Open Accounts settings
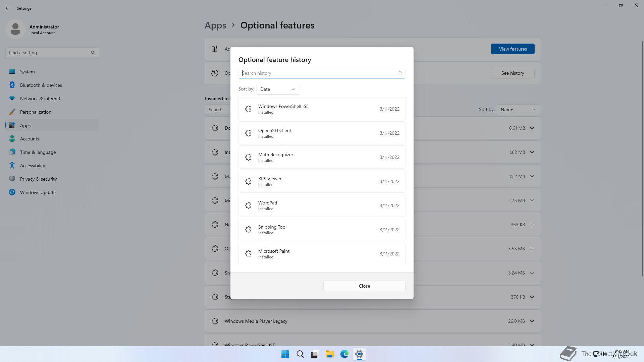 (x=52, y=139)
